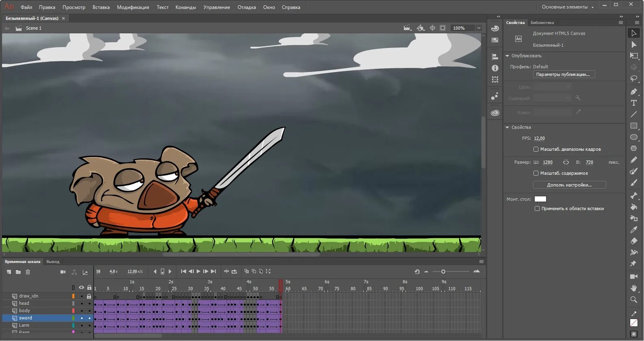This screenshot has width=644, height=341.
Task: Open the Модификация menu
Action: click(133, 7)
